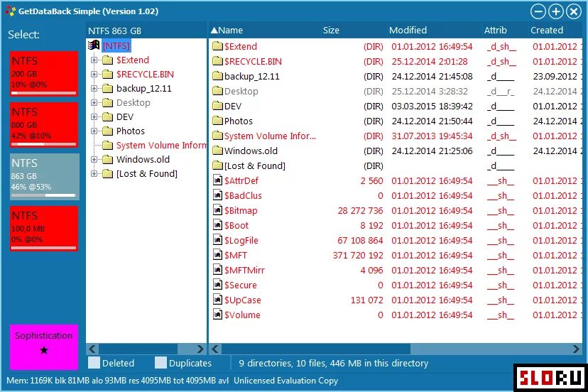Click the $Secure file icon
The height and width of the screenshot is (392, 588).
217,285
